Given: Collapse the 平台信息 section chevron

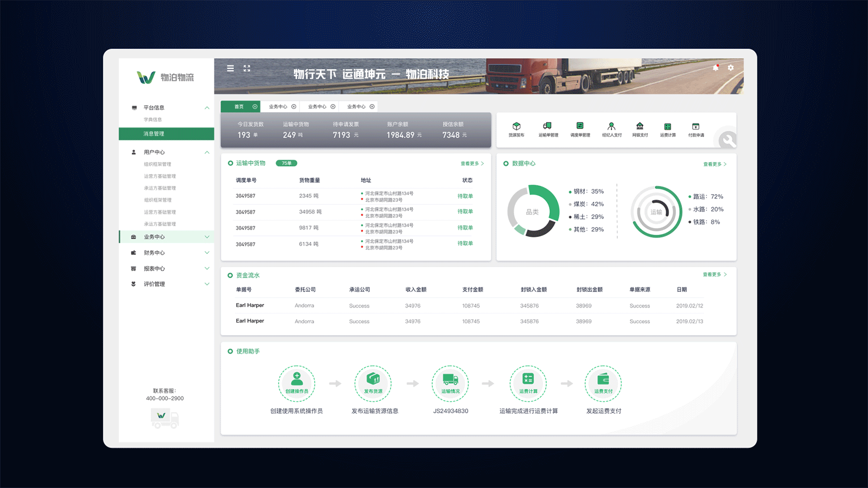Looking at the screenshot, I should pos(207,108).
